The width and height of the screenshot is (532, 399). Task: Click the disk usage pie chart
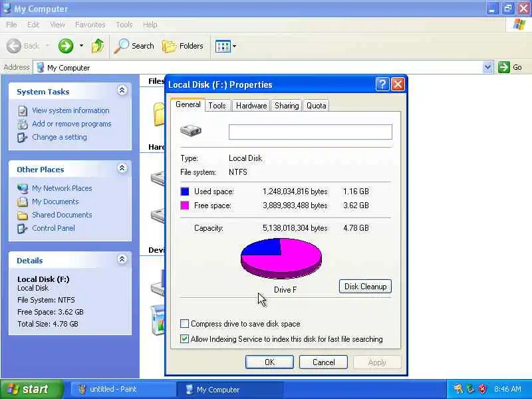click(x=281, y=258)
